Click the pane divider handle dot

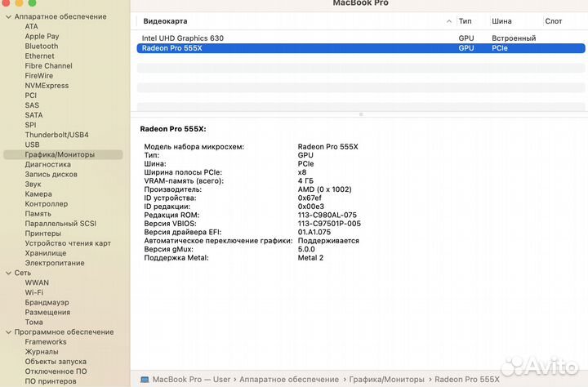(359, 114)
